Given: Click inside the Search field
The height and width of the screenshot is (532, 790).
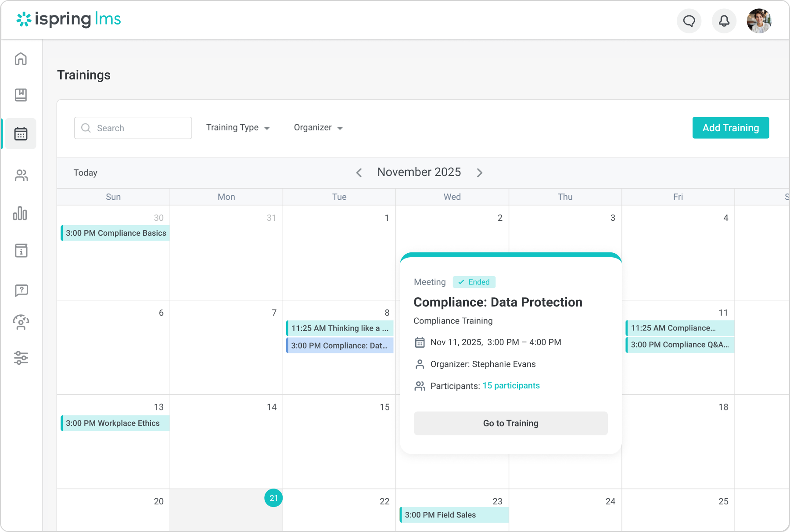Looking at the screenshot, I should coord(133,128).
